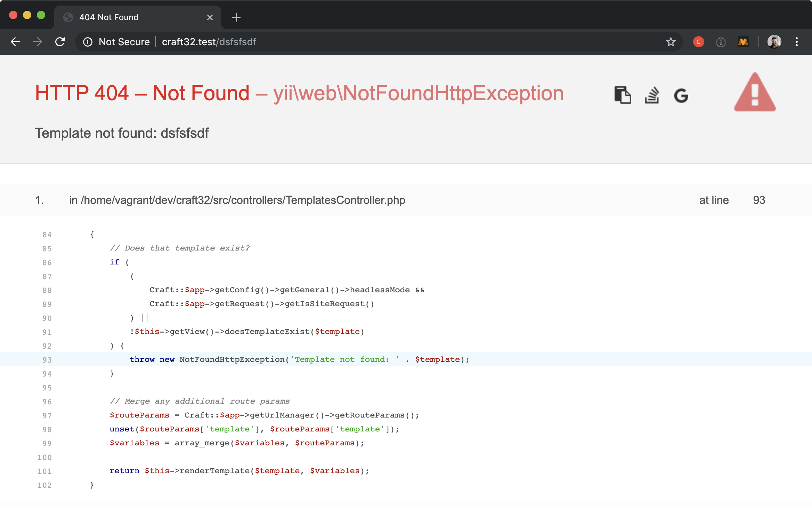The height and width of the screenshot is (508, 812).
Task: Click the getIsSiteRequest() code line 89
Action: point(262,304)
